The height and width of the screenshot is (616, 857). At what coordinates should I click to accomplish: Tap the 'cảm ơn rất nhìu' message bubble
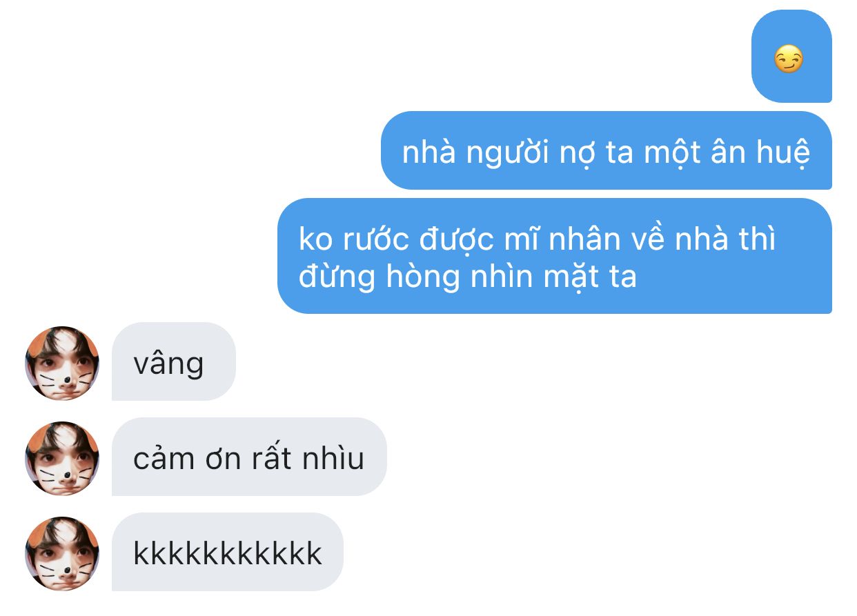(249, 457)
